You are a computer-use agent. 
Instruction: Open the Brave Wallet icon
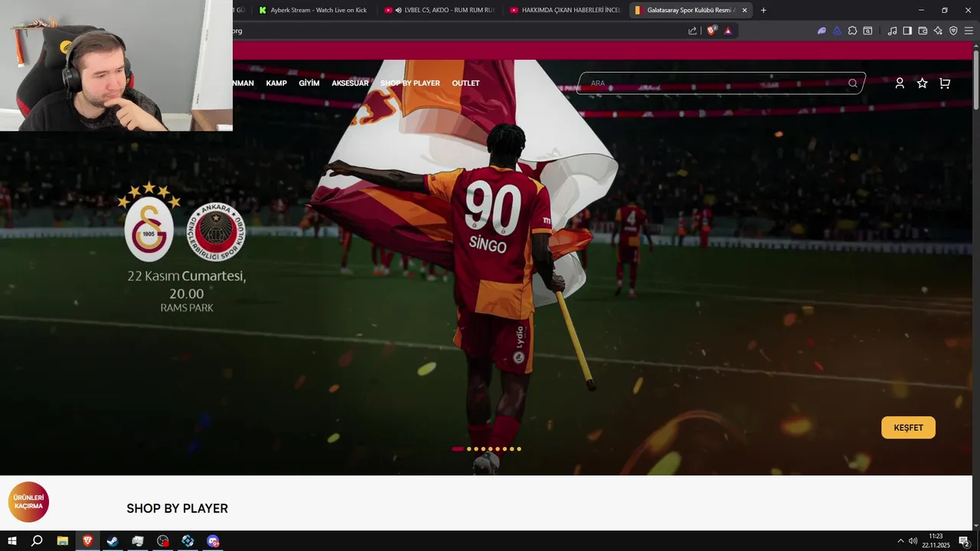click(923, 31)
